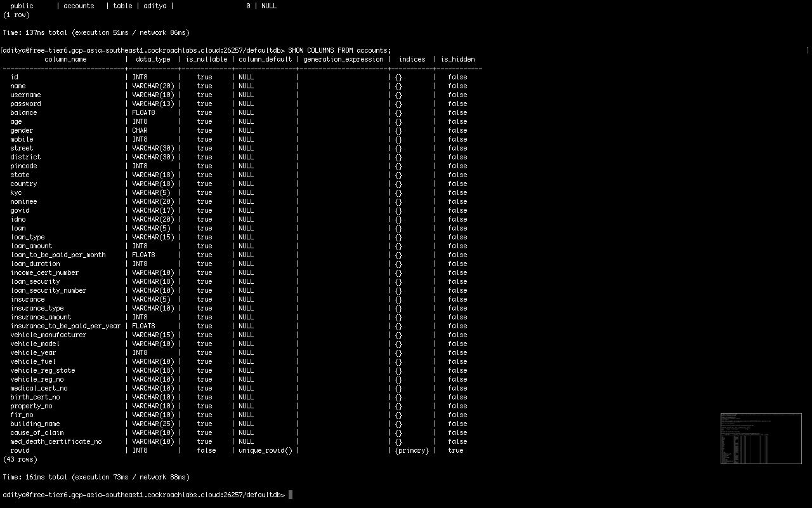Click the 'vehicle_fuel' column name
The image size is (812, 508).
click(x=33, y=361)
